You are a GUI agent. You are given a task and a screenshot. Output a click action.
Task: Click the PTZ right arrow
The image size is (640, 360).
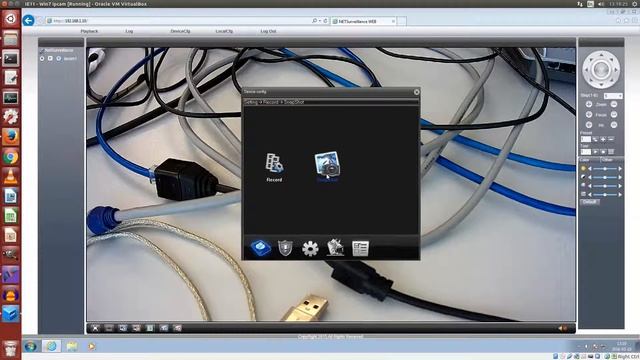(x=616, y=70)
